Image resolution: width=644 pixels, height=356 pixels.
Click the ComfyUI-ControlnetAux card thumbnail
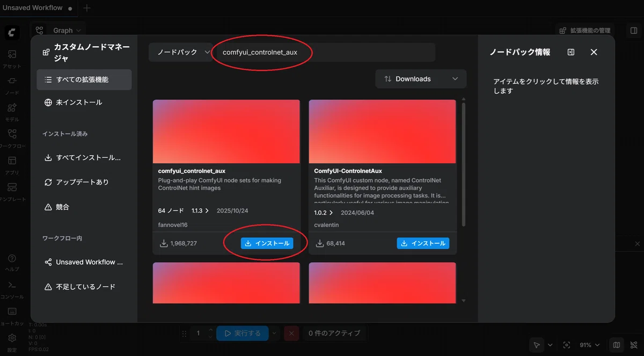pos(382,131)
